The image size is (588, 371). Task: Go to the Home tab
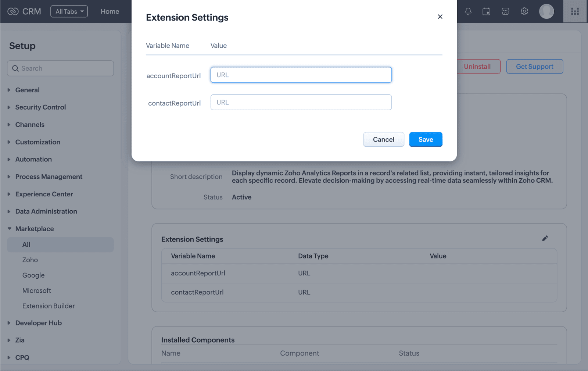110,11
